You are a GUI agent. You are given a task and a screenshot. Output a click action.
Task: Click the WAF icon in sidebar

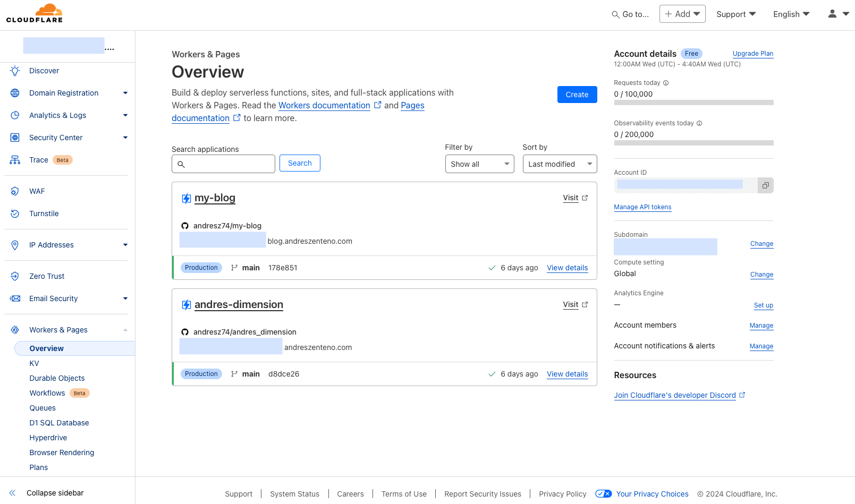(14, 191)
